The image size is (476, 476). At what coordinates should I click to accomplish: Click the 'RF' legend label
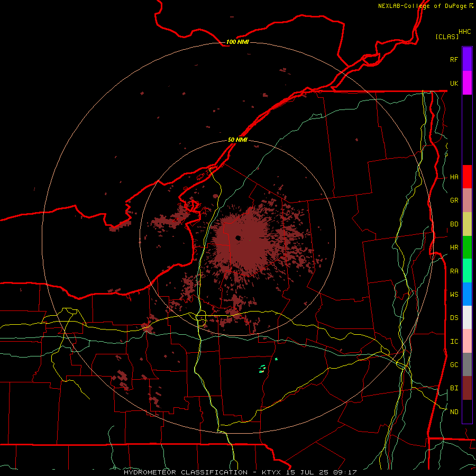click(x=454, y=59)
